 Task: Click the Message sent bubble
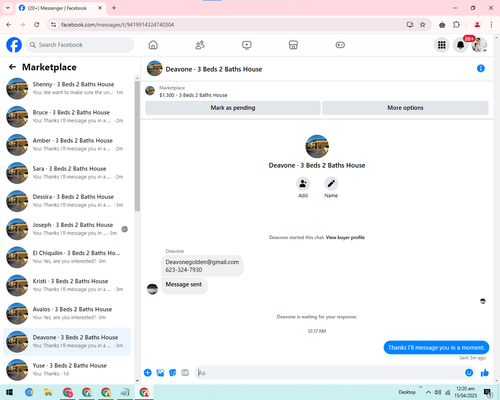point(184,285)
